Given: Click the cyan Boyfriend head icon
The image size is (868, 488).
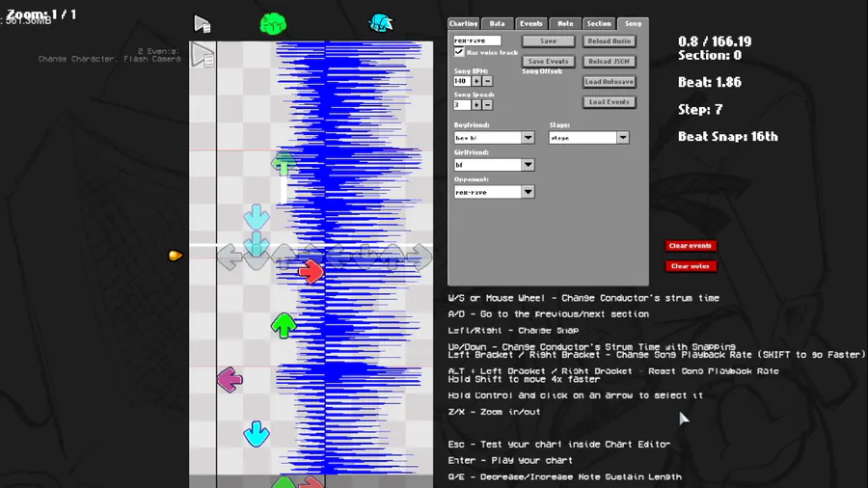Looking at the screenshot, I should coord(381,23).
